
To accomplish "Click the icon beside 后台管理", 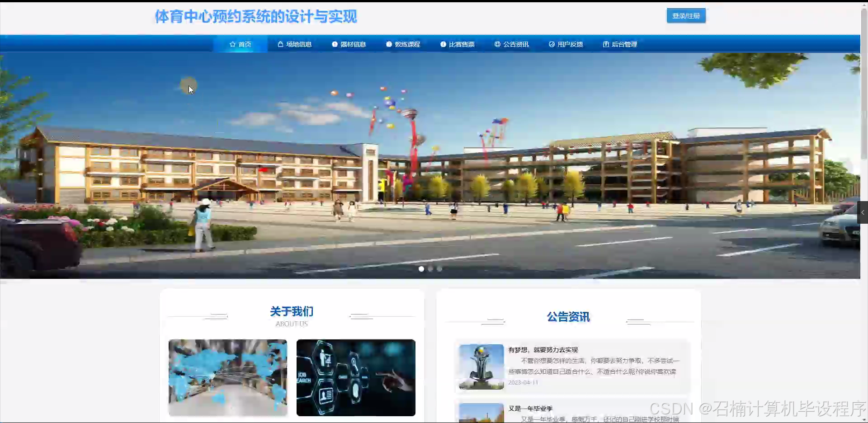I will pos(606,44).
